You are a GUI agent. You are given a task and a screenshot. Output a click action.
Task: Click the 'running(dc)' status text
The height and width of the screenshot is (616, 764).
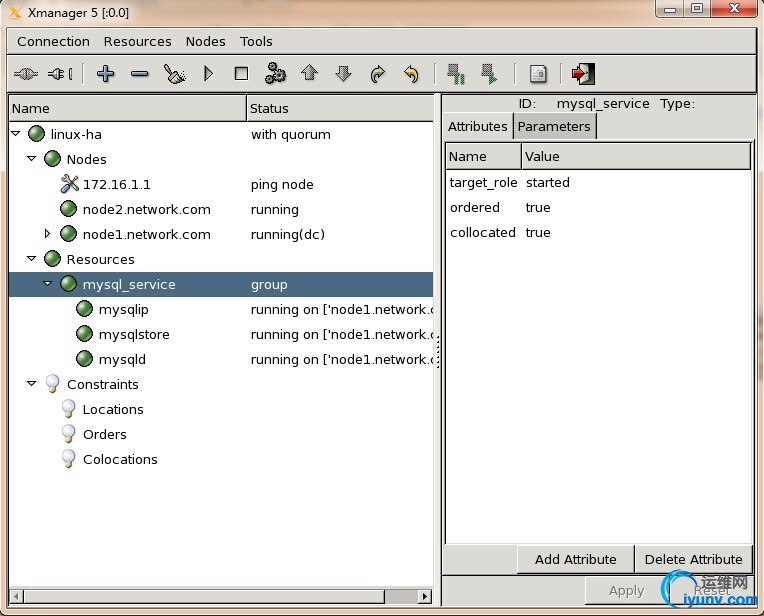pos(287,234)
